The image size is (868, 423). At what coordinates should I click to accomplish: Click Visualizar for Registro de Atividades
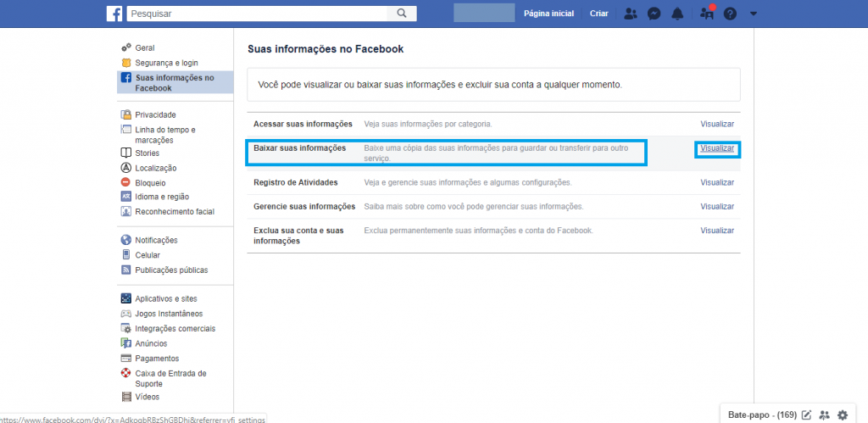717,182
